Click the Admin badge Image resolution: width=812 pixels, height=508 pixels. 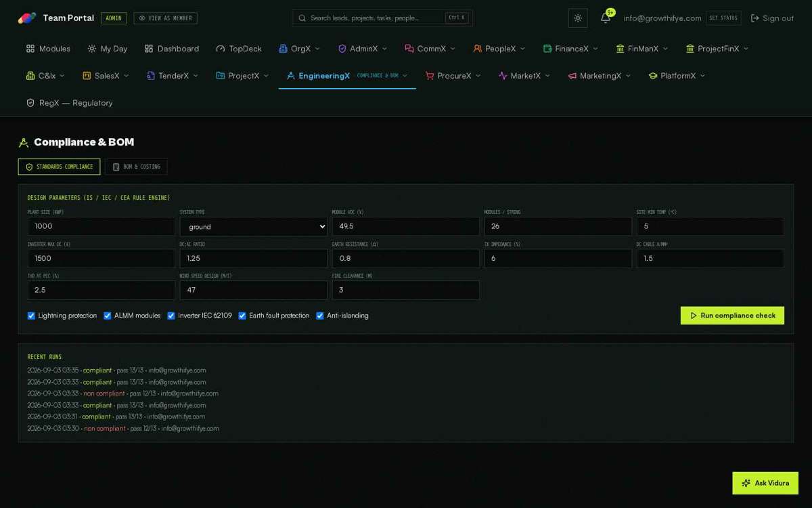pyautogui.click(x=114, y=18)
